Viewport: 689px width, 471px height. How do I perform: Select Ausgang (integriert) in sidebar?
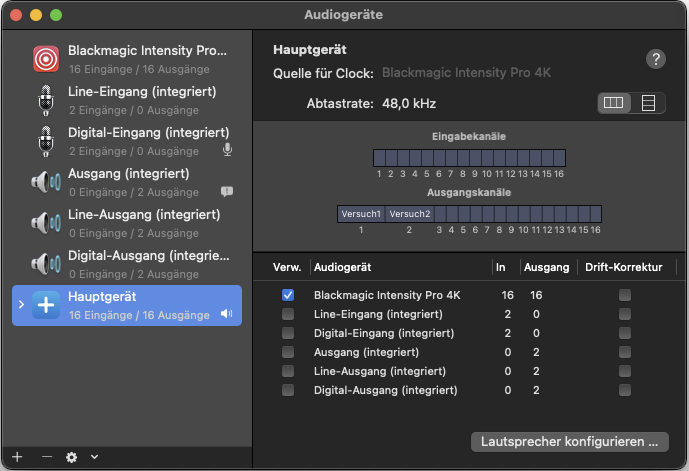pyautogui.click(x=127, y=182)
